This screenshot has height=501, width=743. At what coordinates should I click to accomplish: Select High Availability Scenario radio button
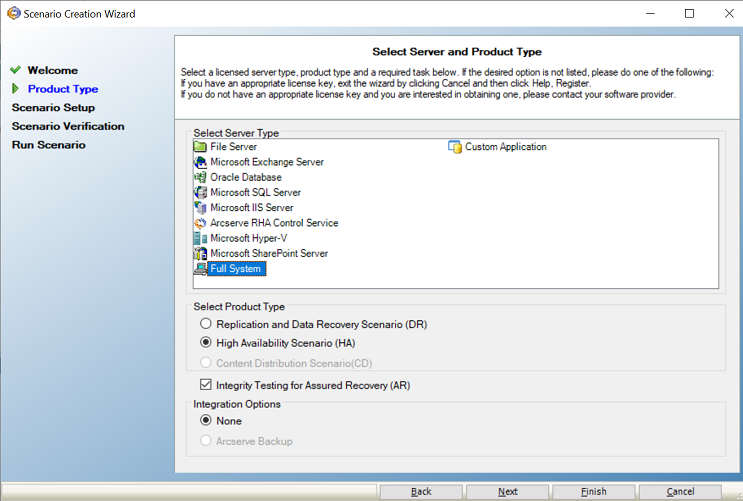[206, 342]
